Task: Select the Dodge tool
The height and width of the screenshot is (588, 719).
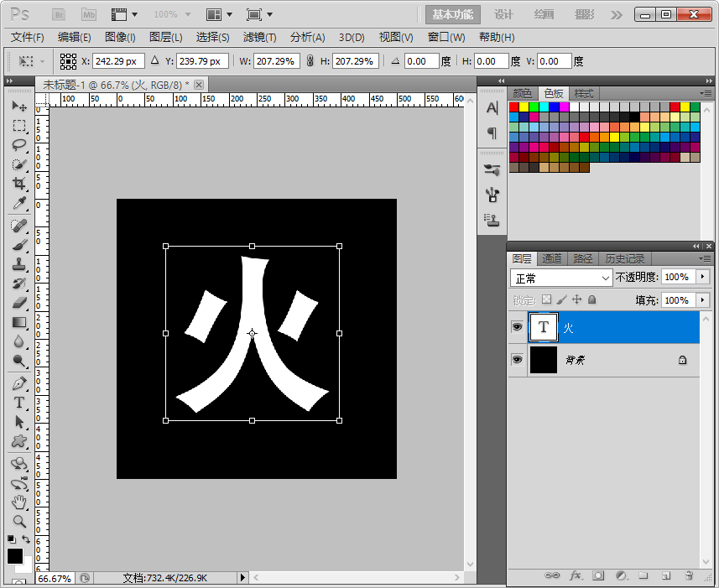Action: (18, 361)
